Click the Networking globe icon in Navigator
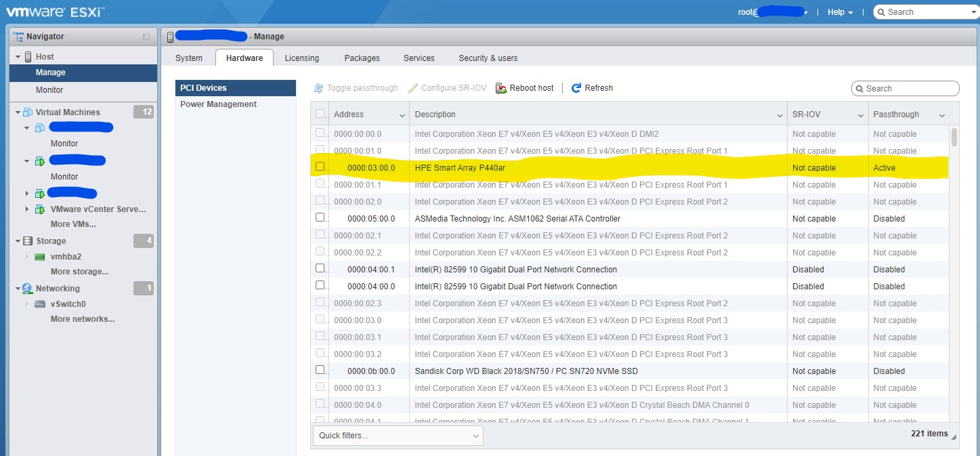 (x=28, y=289)
